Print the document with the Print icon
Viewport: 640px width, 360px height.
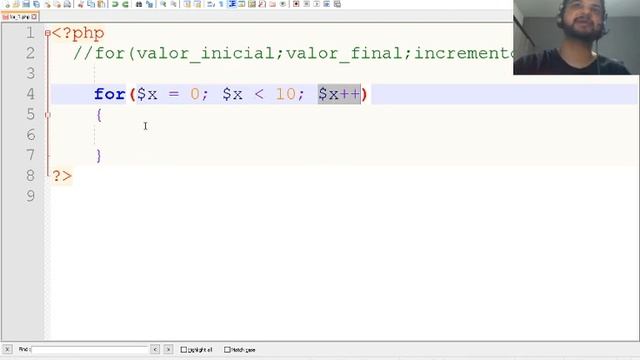click(x=67, y=4)
